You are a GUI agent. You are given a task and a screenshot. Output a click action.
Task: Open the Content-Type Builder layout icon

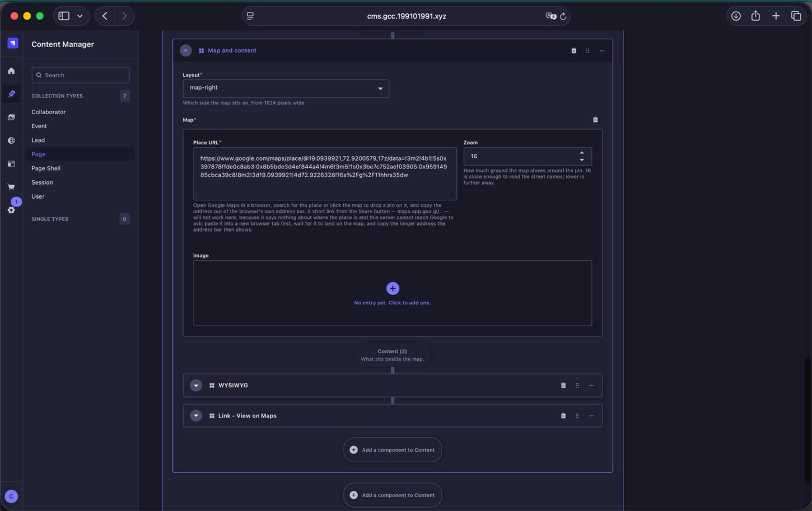[x=11, y=164]
